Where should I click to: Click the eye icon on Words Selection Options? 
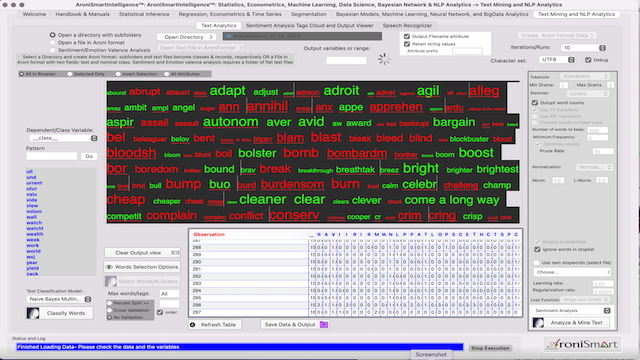(109, 267)
